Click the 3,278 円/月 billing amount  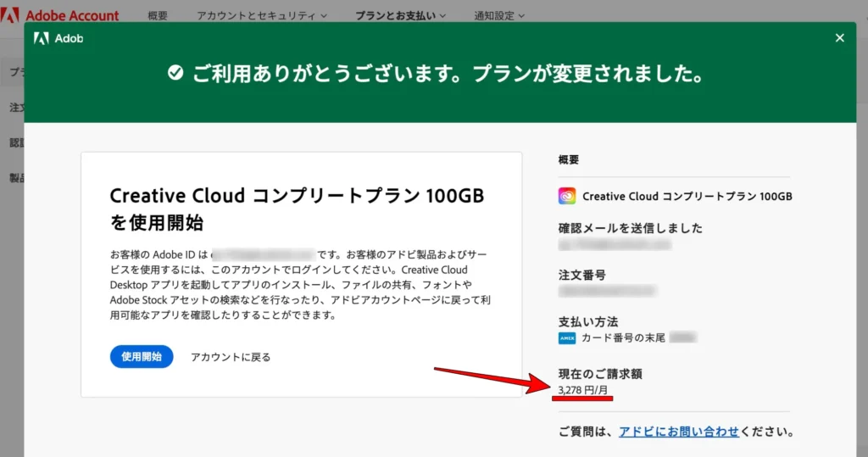click(x=583, y=390)
